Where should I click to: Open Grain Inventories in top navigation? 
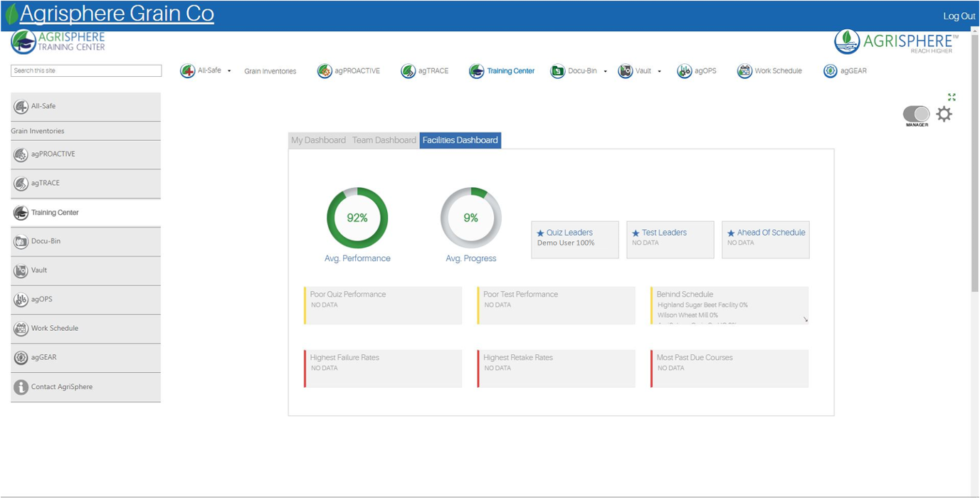[x=270, y=71]
